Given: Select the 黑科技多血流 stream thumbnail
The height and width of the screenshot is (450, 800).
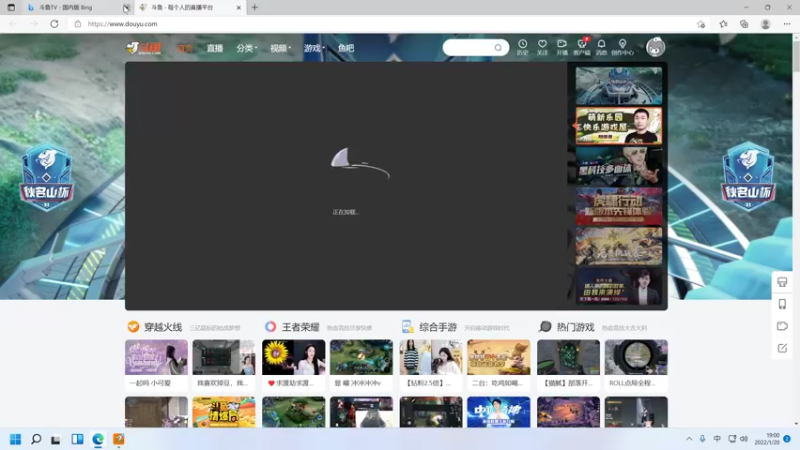Looking at the screenshot, I should 619,166.
